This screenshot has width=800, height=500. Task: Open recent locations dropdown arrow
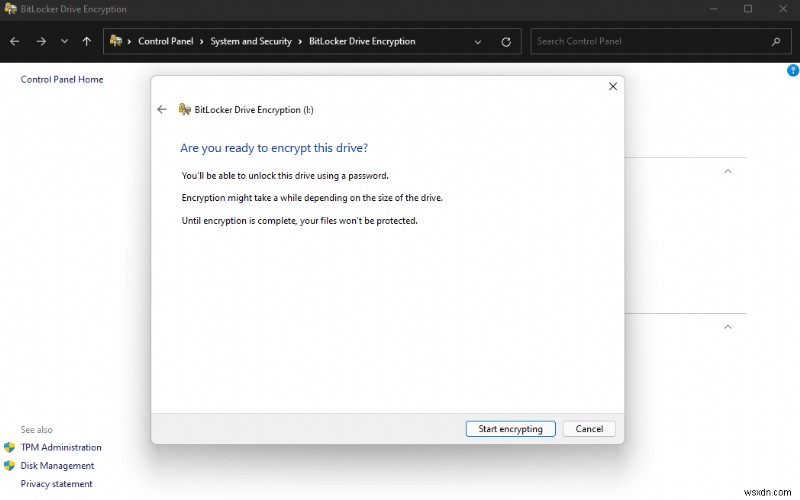[x=64, y=41]
